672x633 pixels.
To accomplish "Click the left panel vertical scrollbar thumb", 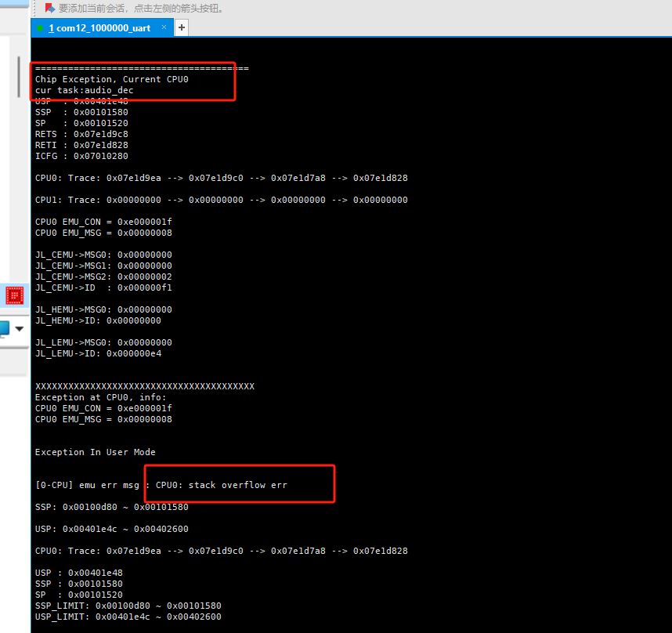I will pos(19,77).
